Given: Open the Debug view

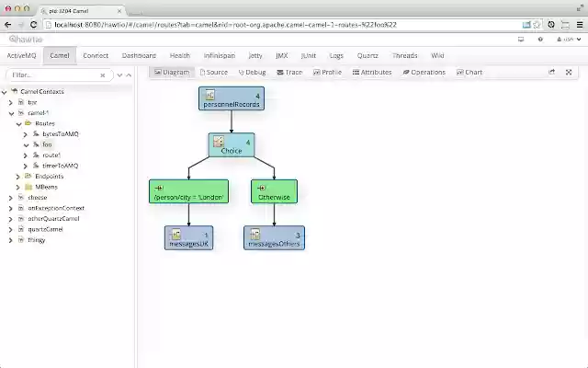Looking at the screenshot, I should click(x=252, y=72).
